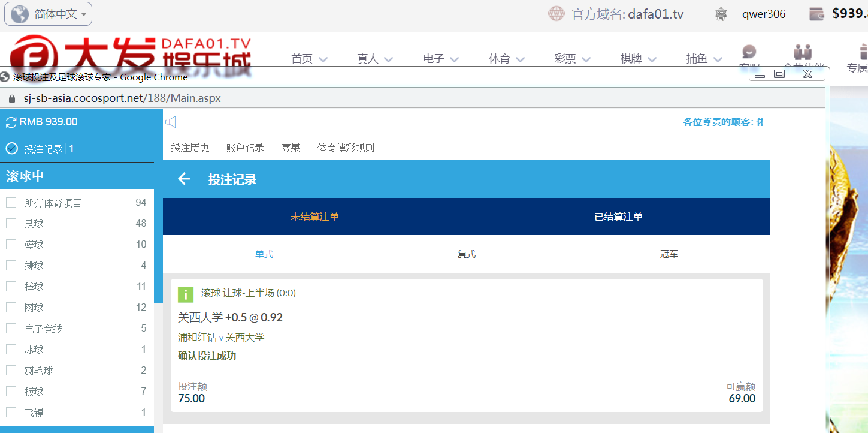Screen dimensions: 868x433
Task: Click the globe language icon
Action: click(20, 14)
